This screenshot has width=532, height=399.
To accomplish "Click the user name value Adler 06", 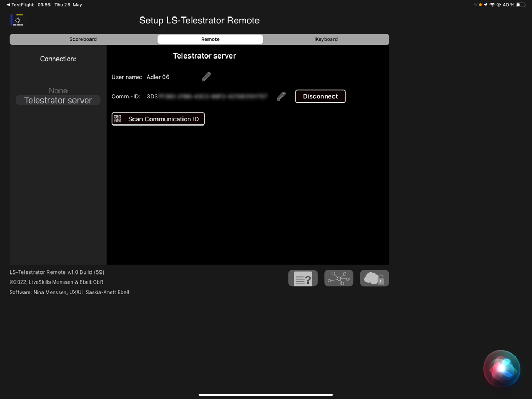I will tap(158, 77).
